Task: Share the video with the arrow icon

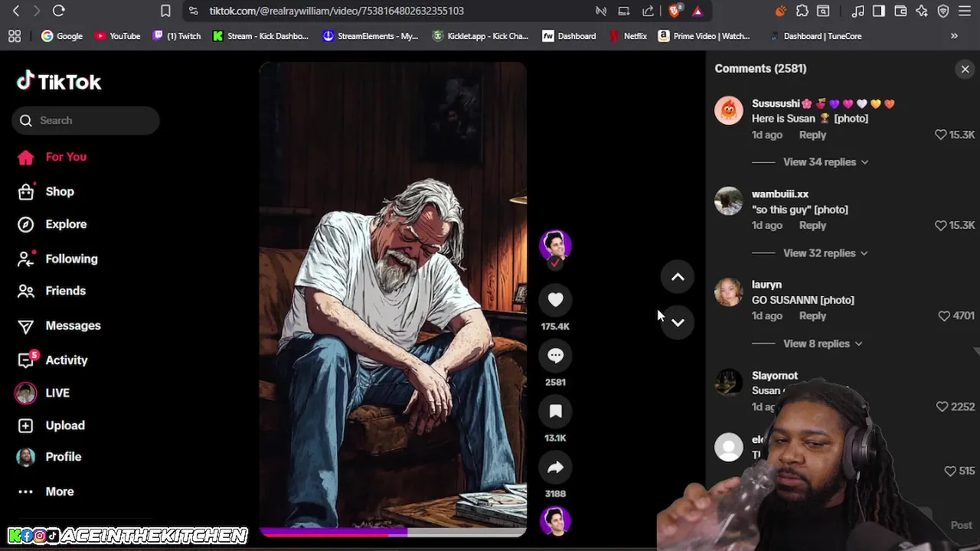Action: point(555,468)
